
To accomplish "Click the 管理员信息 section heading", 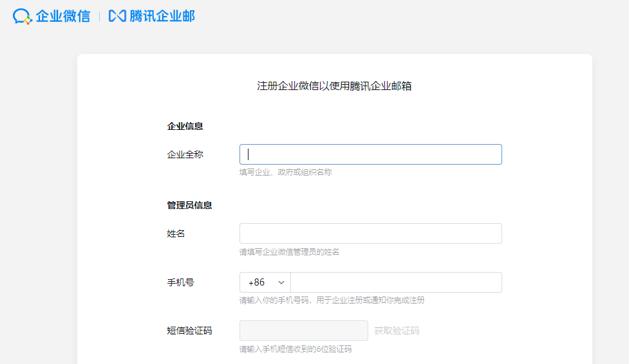I will click(189, 205).
